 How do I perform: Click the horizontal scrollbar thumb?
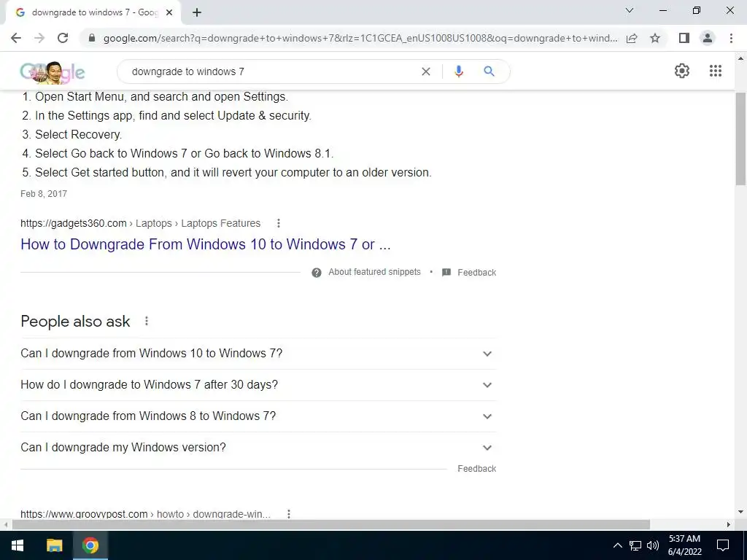(331, 524)
